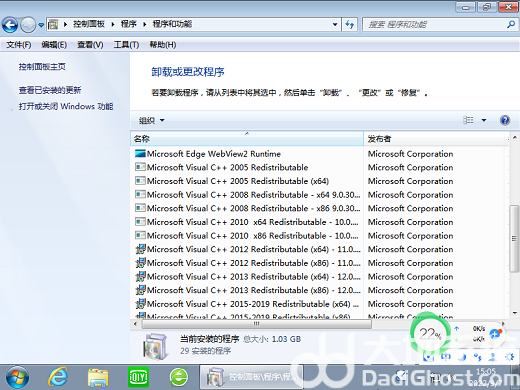
Task: Launch Internet Explorer from the taskbar
Action: (x=58, y=377)
